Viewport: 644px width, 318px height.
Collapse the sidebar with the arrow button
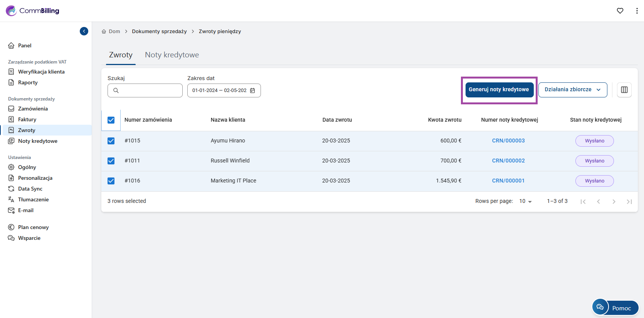click(x=84, y=31)
